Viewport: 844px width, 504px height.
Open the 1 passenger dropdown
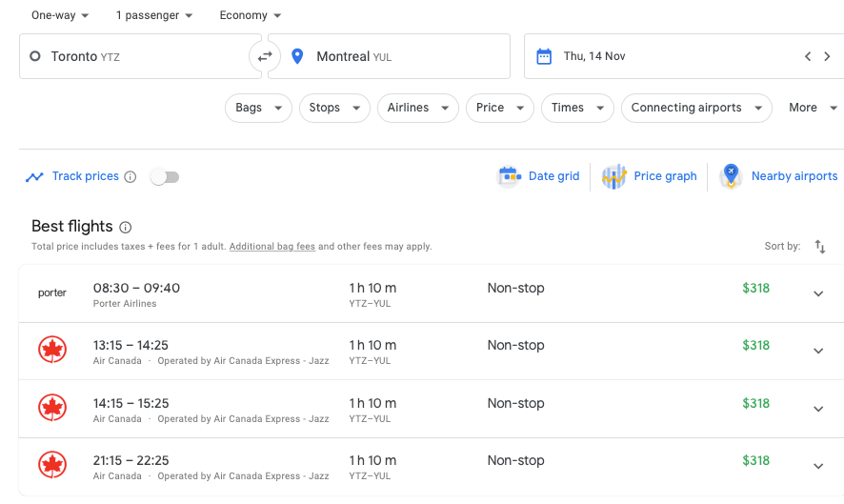tap(154, 15)
